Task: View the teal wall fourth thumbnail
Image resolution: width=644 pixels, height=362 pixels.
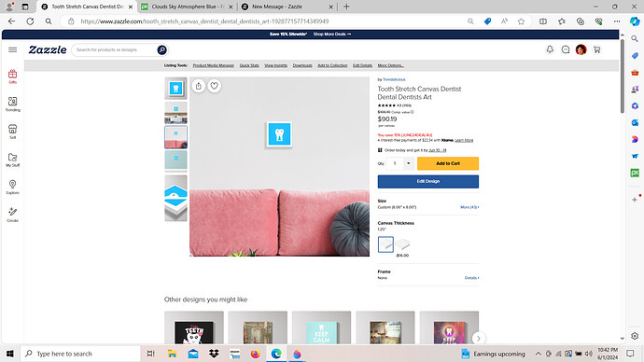Action: pos(175,160)
